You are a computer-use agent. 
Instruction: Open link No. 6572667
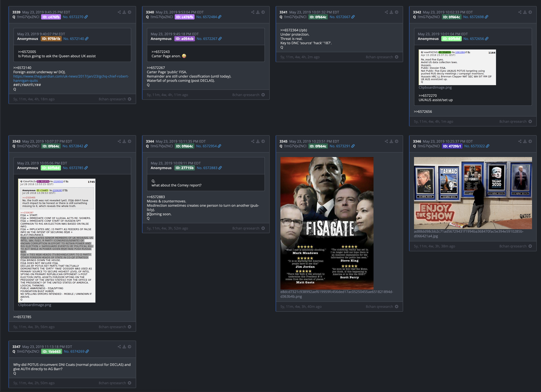[x=340, y=17]
